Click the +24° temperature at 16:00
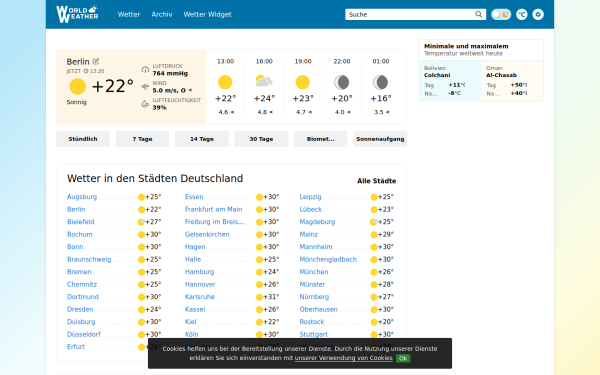The width and height of the screenshot is (600, 375). [264, 98]
